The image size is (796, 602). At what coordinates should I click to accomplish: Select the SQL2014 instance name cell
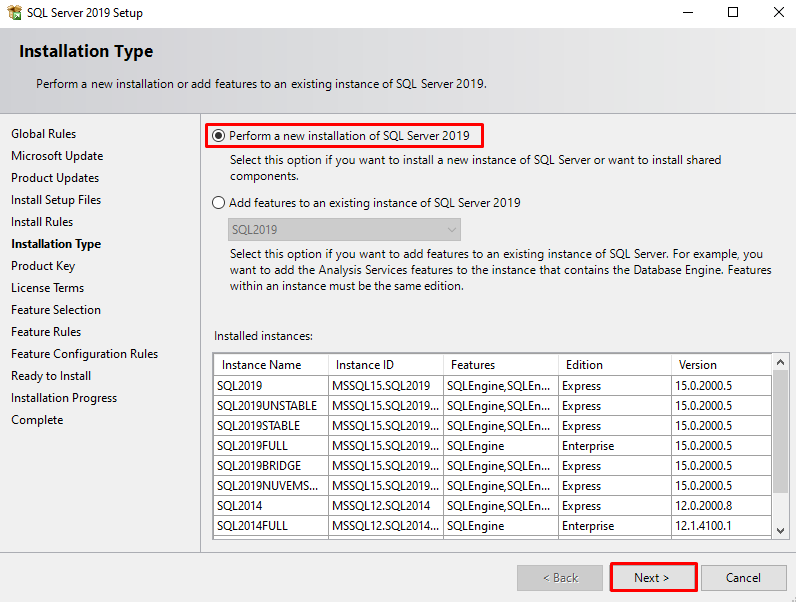coord(271,506)
